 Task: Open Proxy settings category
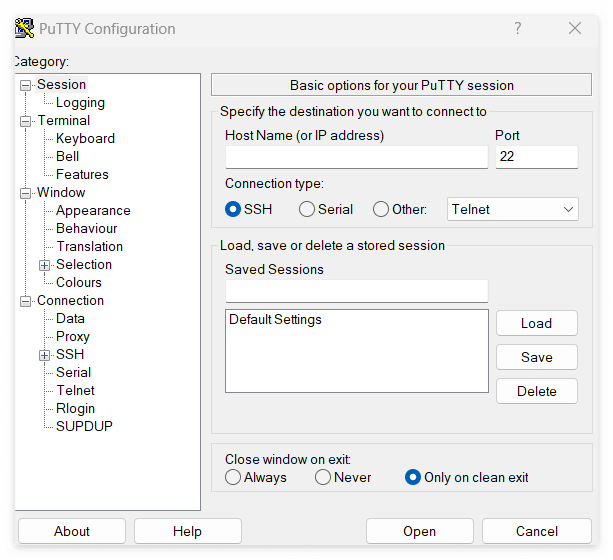(73, 336)
